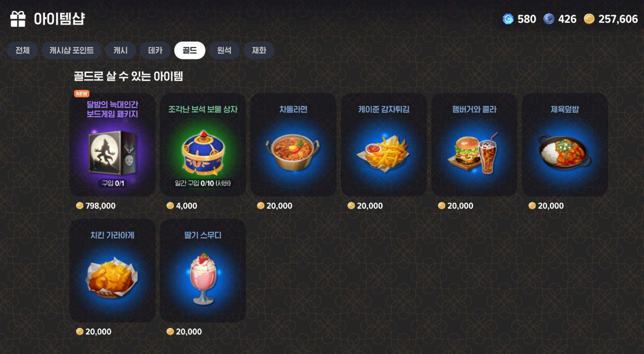Select the 원석 tab
Viewport: 644px width, 354px height.
224,50
